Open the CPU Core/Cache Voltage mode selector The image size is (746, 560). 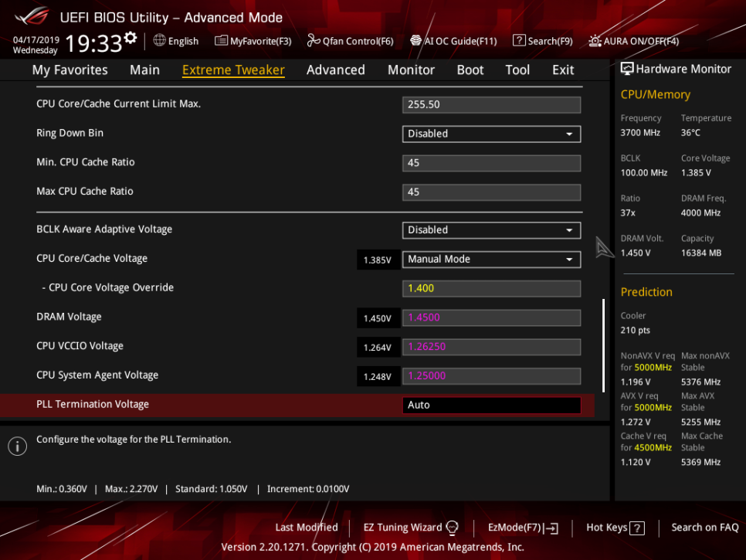point(491,259)
